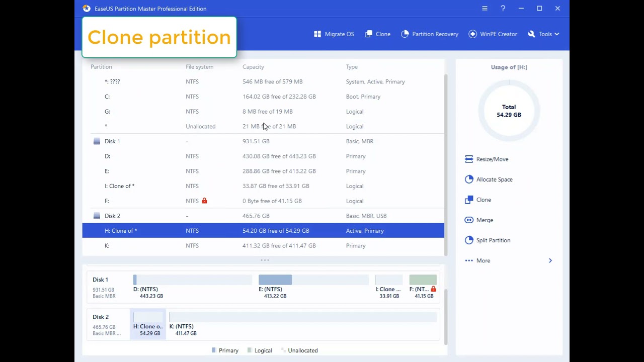Image resolution: width=644 pixels, height=362 pixels.
Task: Click the Clone icon in top toolbar
Action: [369, 34]
